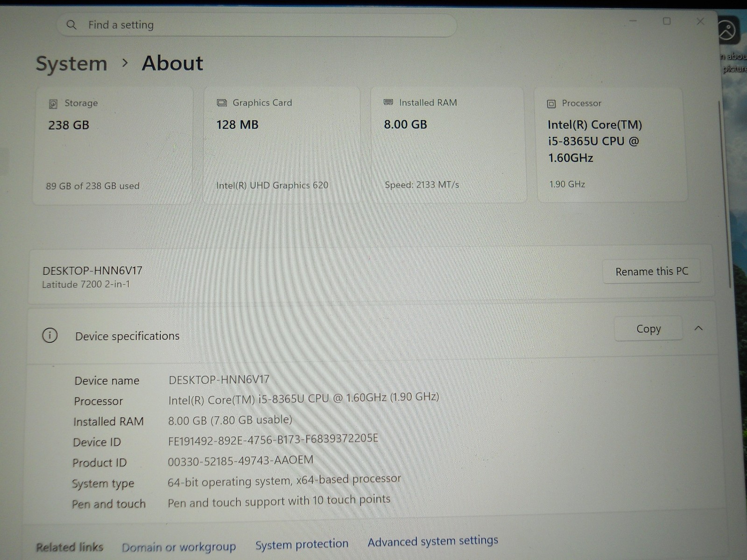747x560 pixels.
Task: Select the i5-8365U processor card text
Action: [x=595, y=141]
